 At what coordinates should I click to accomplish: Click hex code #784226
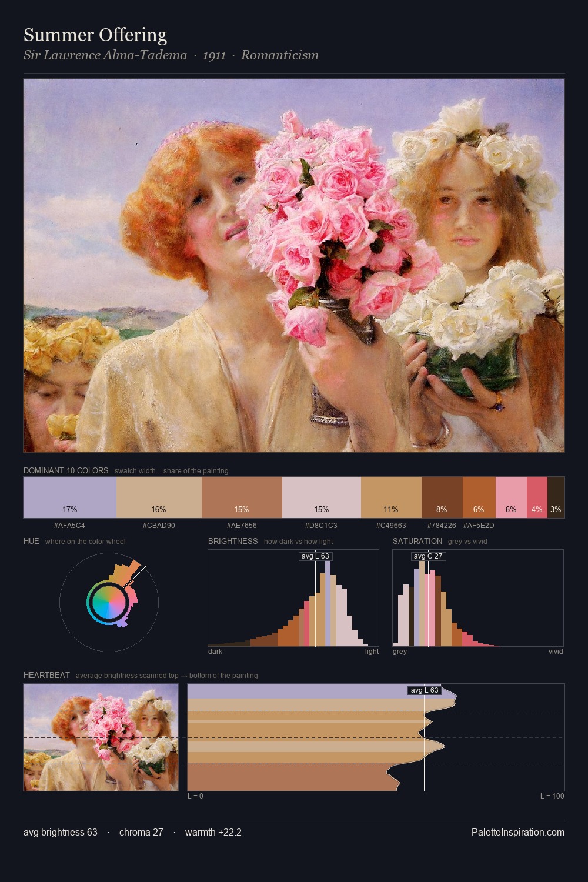coord(442,526)
